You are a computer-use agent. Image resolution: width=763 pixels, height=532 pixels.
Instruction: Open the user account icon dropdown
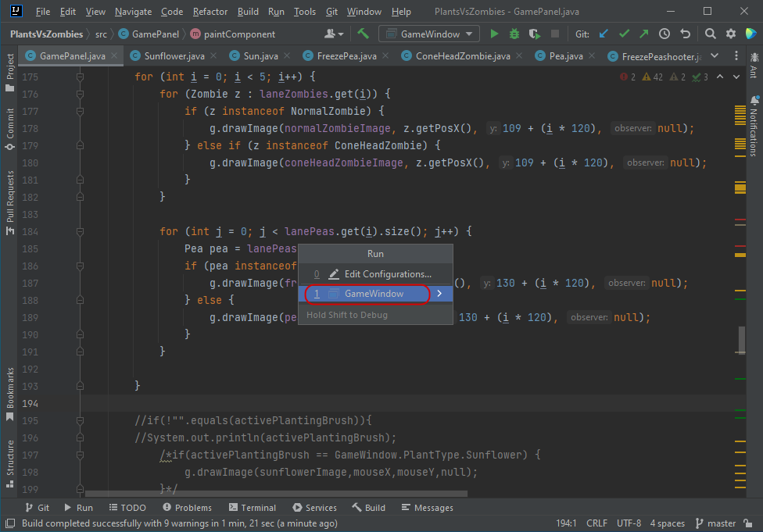pos(334,34)
